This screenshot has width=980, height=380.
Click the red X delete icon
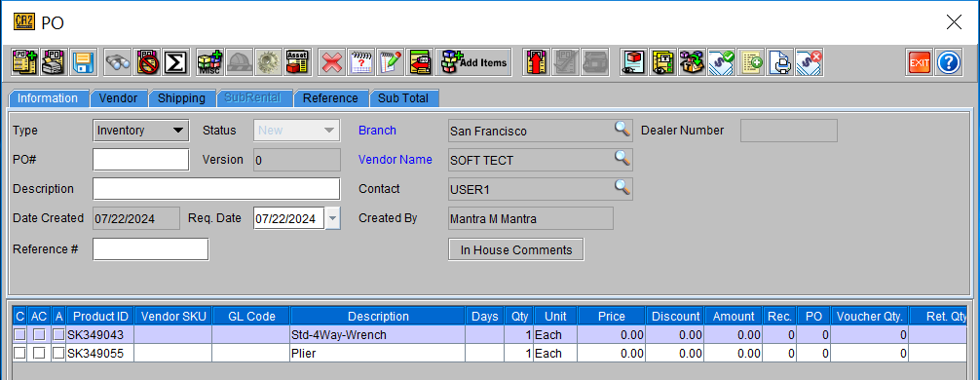pyautogui.click(x=332, y=62)
